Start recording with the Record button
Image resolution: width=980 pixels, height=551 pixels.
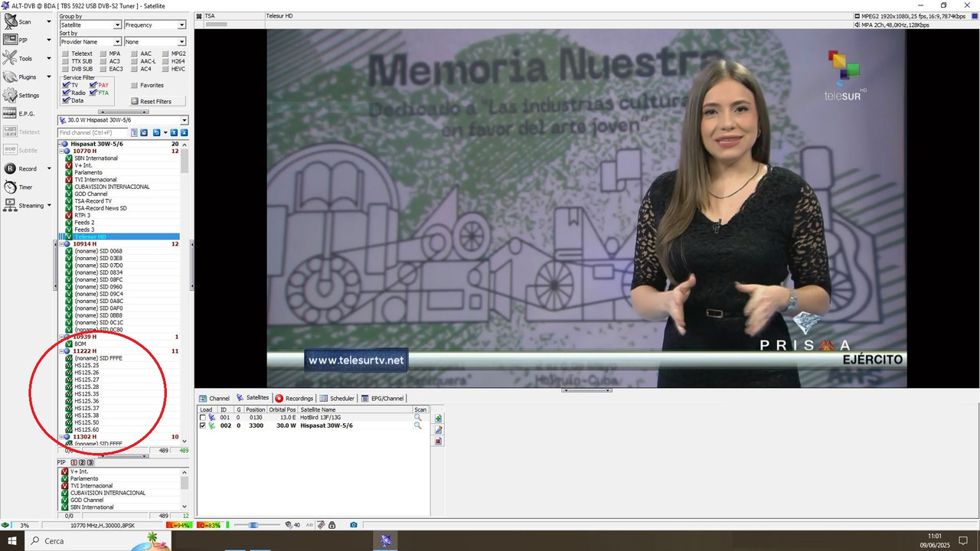[x=20, y=168]
